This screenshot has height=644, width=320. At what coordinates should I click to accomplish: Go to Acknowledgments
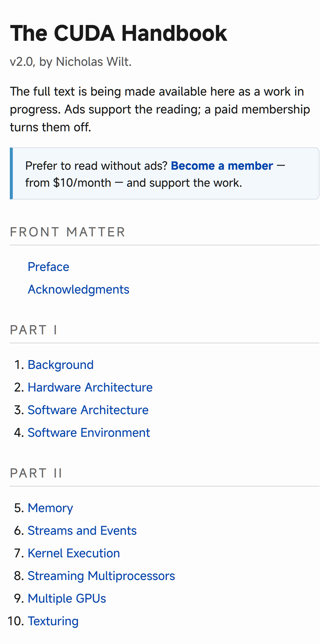[79, 290]
